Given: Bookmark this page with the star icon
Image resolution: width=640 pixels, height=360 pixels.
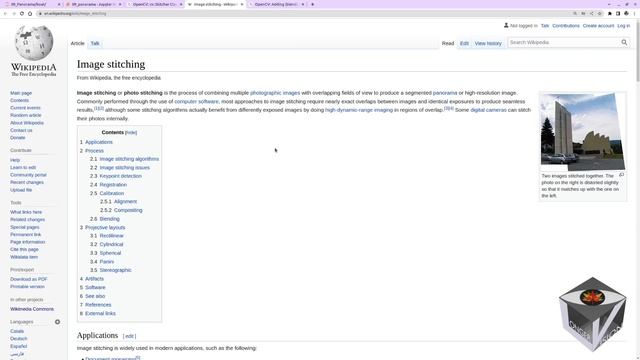Looking at the screenshot, I should pos(600,13).
